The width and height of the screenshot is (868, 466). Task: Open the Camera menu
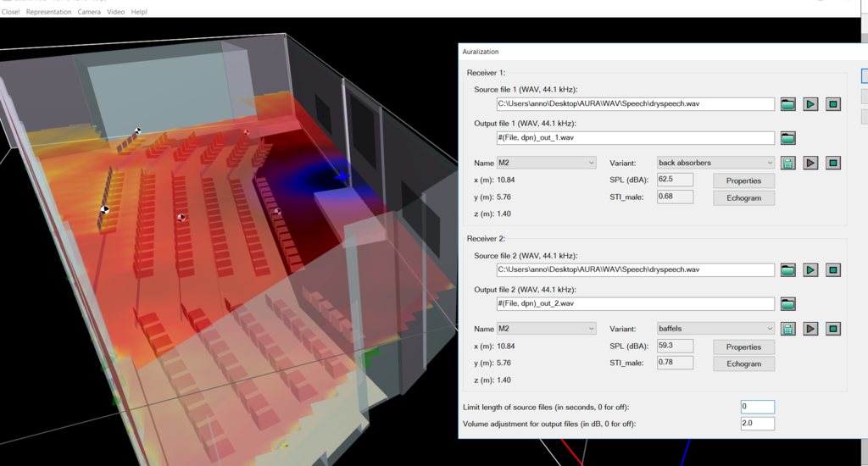pos(89,12)
